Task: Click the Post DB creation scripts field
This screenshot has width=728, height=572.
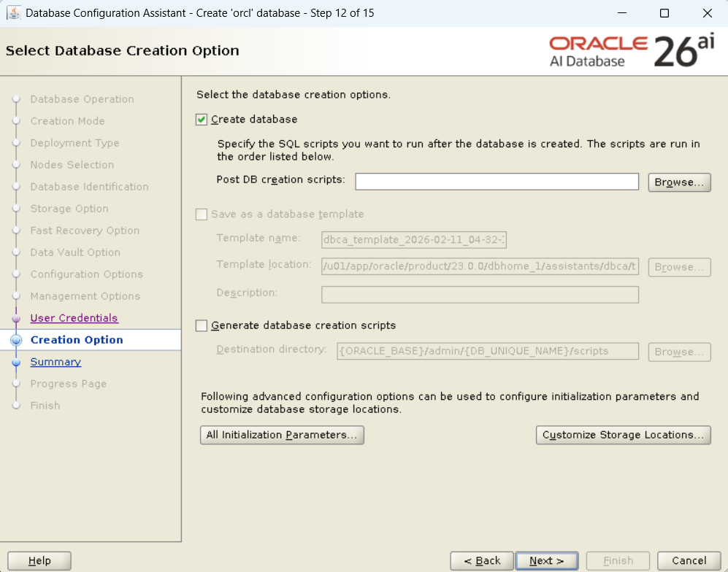Action: click(497, 182)
